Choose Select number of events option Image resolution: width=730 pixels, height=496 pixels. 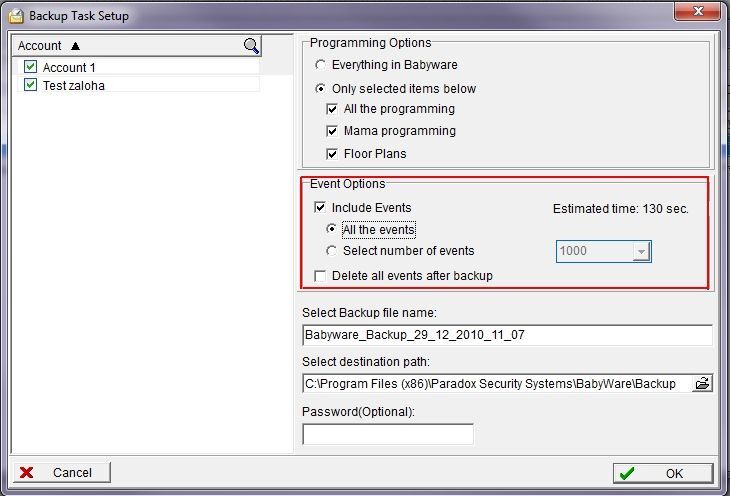point(332,251)
